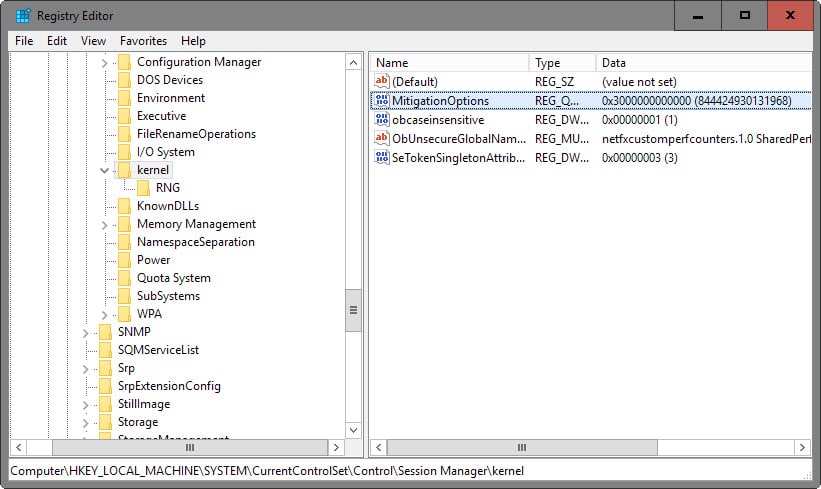Click the folder icon beside SQMServiceList
Screen dimensions: 821x489
click(105, 350)
